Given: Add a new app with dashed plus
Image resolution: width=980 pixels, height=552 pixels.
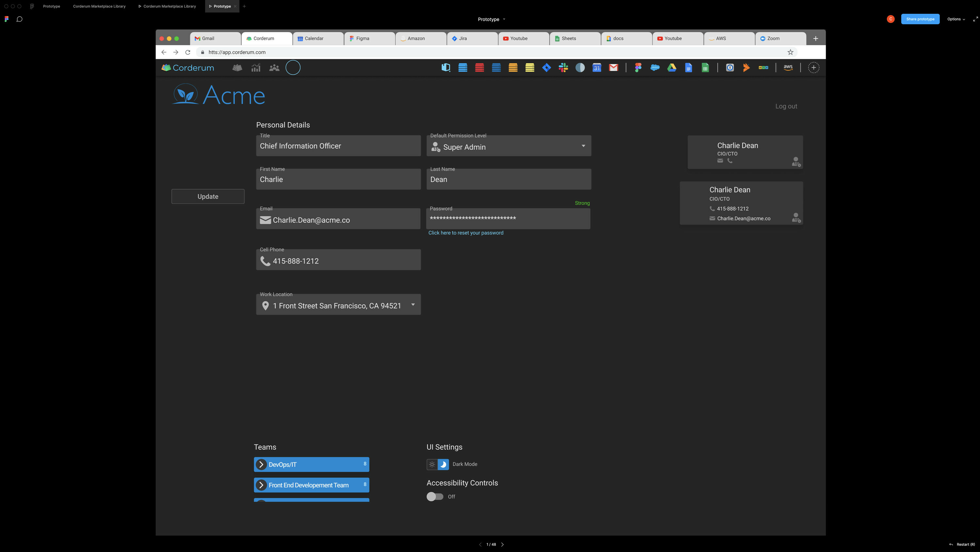Looking at the screenshot, I should click(813, 68).
